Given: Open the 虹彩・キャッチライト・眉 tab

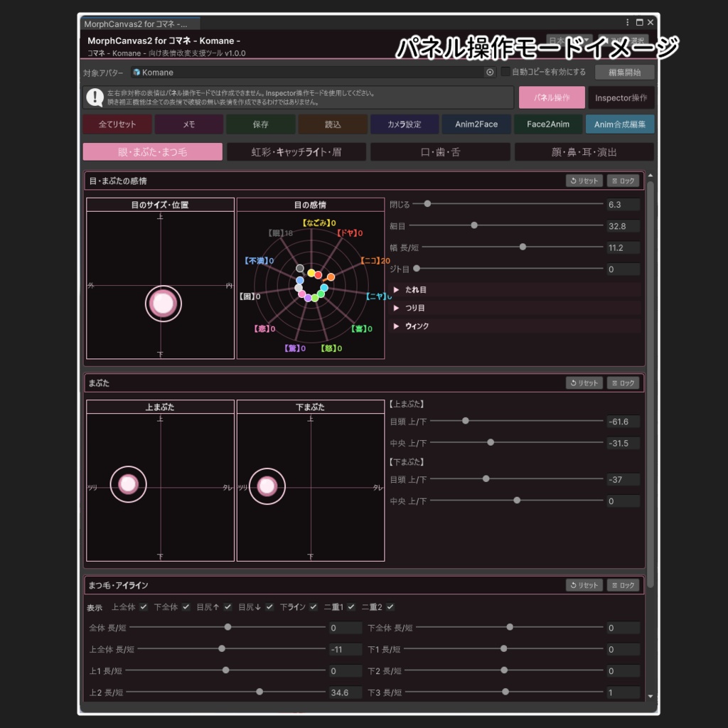Looking at the screenshot, I should [296, 152].
